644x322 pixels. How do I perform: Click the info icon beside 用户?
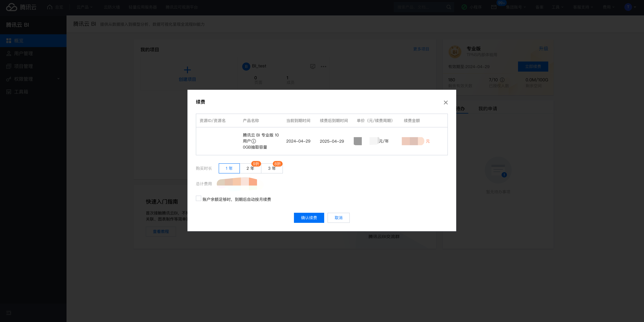253,141
